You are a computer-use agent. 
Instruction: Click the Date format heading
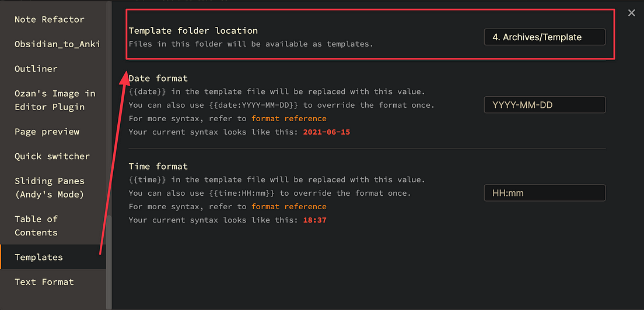(158, 78)
